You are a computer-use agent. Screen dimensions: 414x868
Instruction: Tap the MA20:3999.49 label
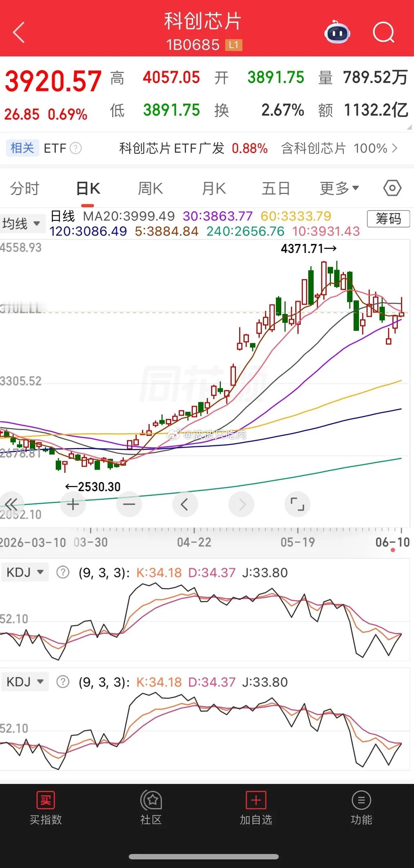(x=129, y=216)
